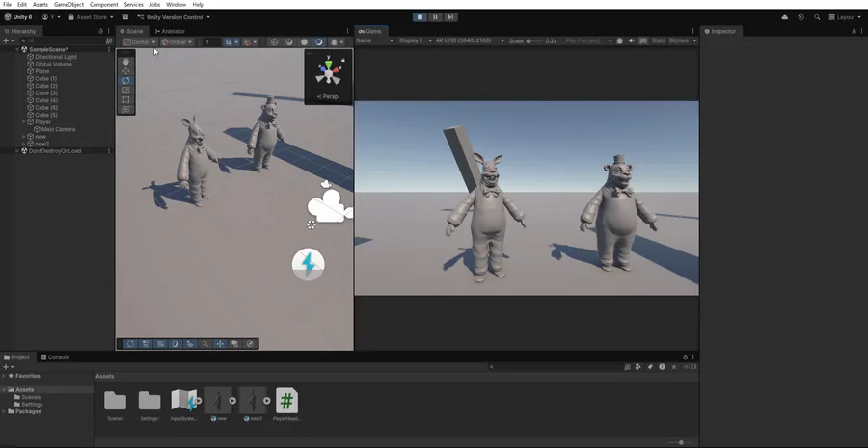Open the 4K UHD resolution dropdown

(x=470, y=40)
